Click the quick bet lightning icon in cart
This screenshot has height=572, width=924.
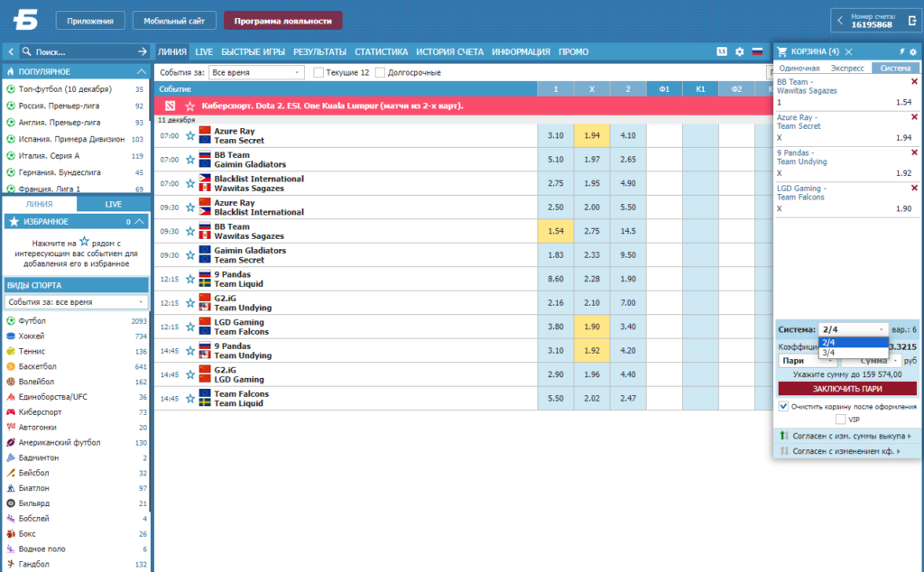(x=901, y=51)
